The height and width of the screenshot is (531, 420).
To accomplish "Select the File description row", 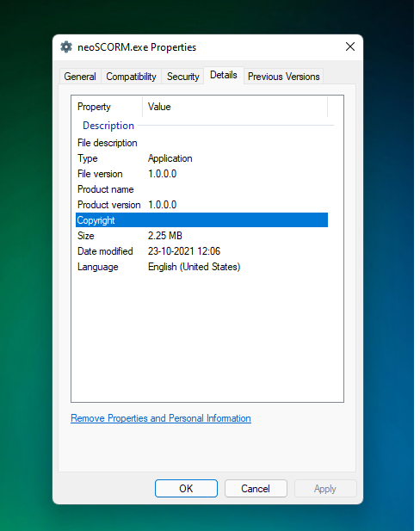I will pos(202,143).
